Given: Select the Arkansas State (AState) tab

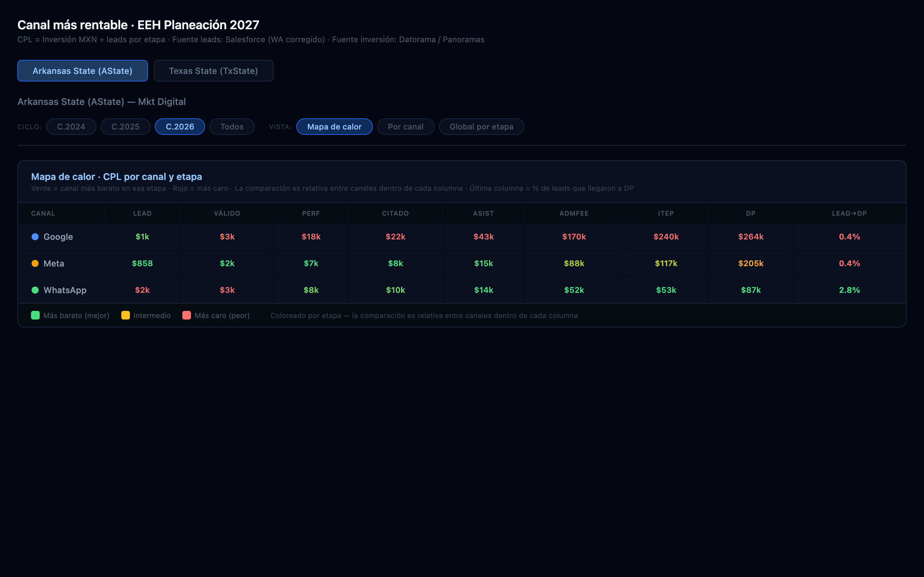Looking at the screenshot, I should (x=82, y=71).
